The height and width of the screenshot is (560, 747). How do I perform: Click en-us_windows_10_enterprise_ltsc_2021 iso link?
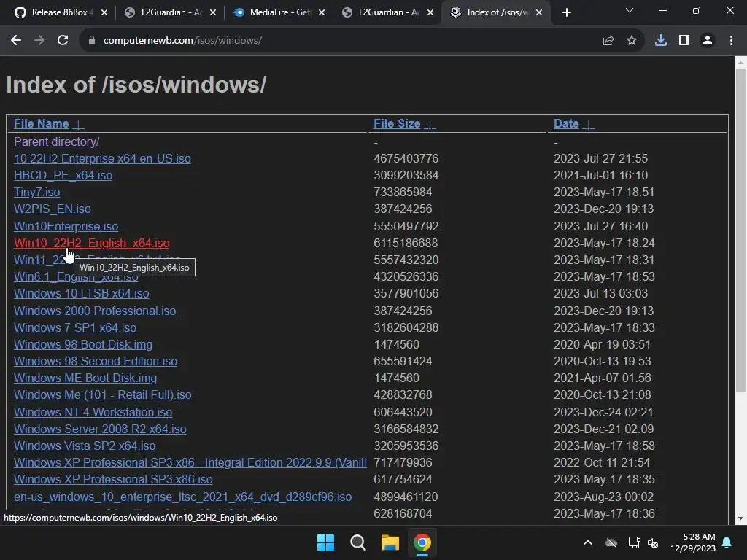182,497
